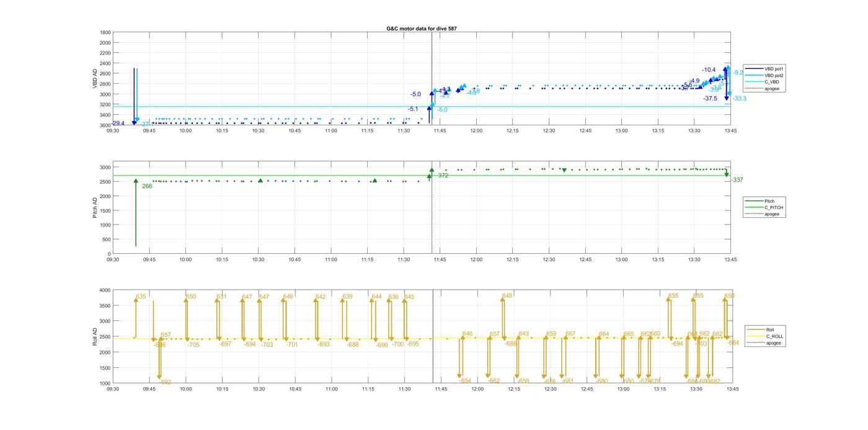The image size is (868, 430).
Task: Click the '-681' roll move label
Action: [x=567, y=381]
